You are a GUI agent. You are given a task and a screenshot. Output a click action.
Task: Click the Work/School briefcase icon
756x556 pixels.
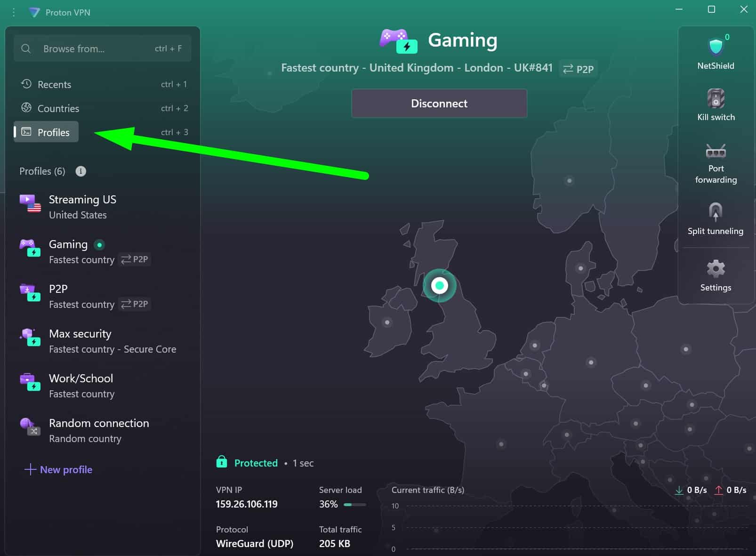[30, 382]
